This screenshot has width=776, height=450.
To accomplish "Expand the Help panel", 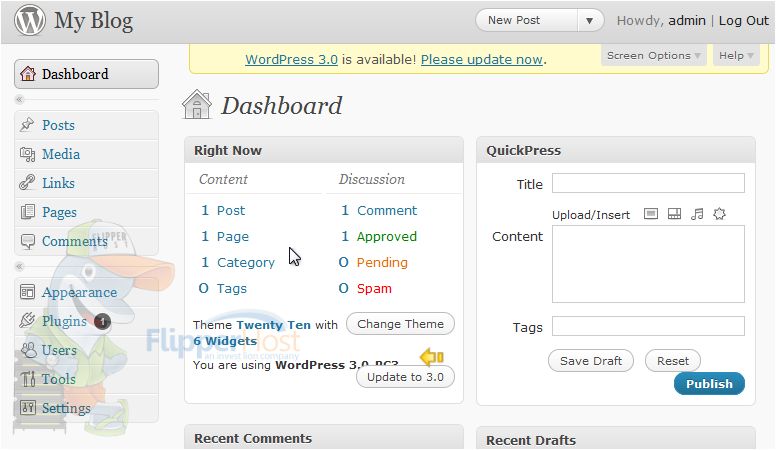I will tap(736, 55).
